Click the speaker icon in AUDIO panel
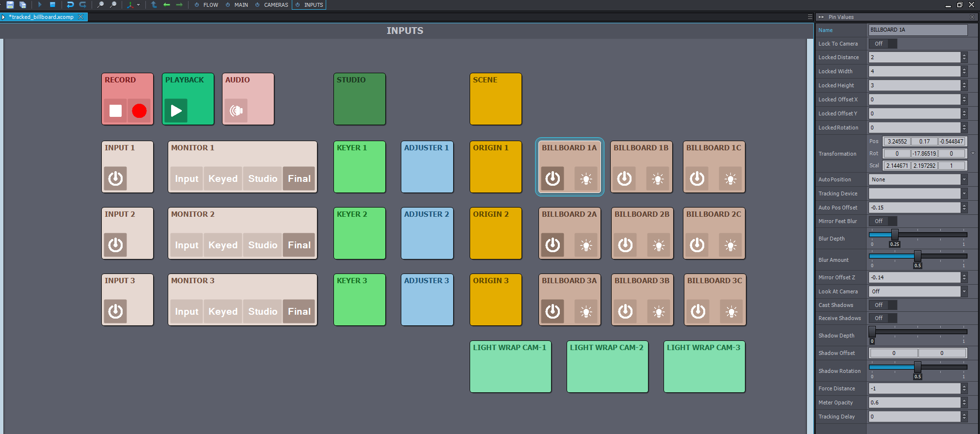The image size is (980, 434). (x=236, y=111)
